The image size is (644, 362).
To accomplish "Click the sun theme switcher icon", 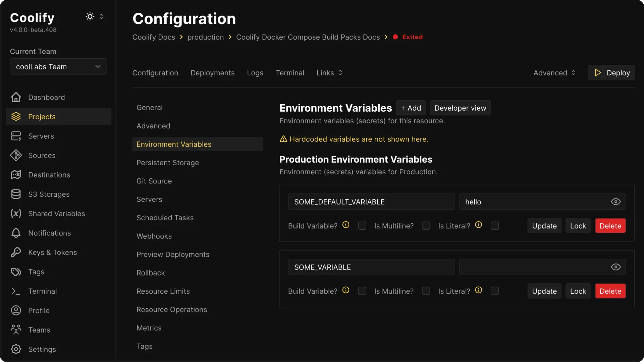I will [x=90, y=16].
